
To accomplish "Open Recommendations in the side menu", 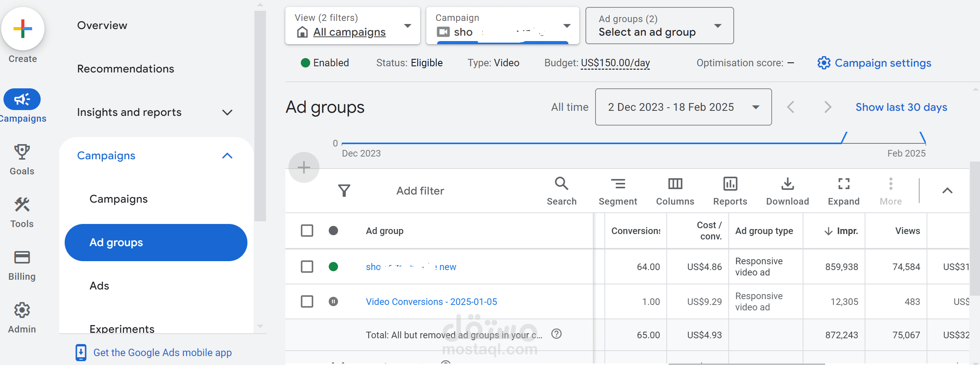I will (126, 69).
